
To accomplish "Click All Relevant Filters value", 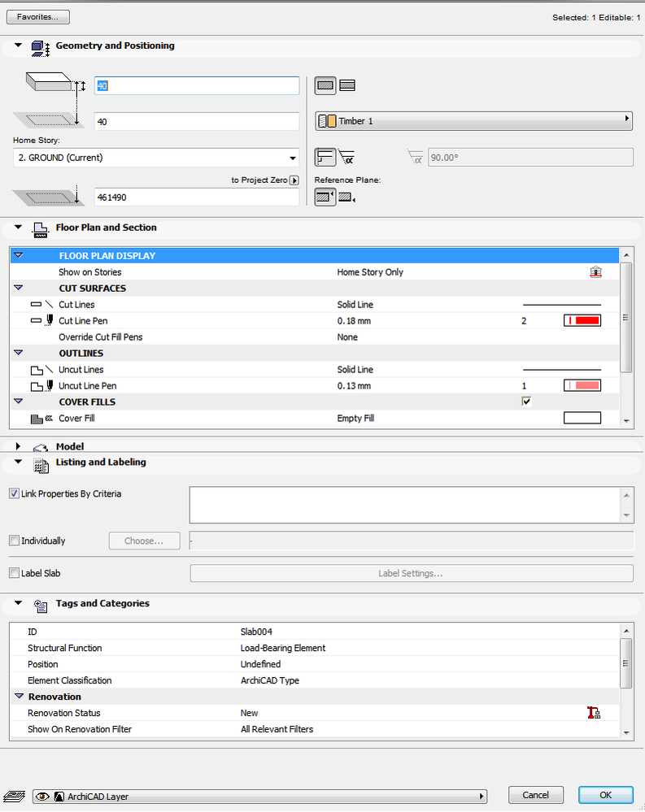I will tap(277, 729).
